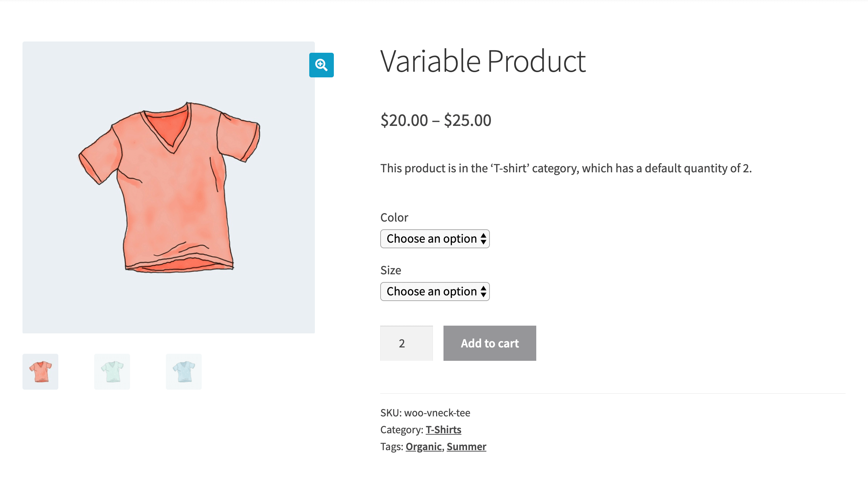This screenshot has height=486, width=868.
Task: Select the green t-shirt thumbnail
Action: tap(112, 371)
